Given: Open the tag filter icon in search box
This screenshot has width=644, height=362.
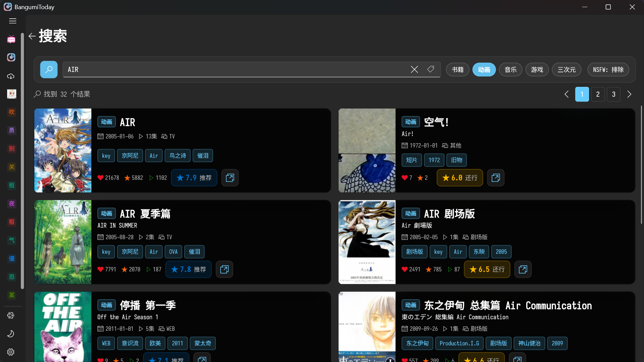Looking at the screenshot, I should (x=431, y=69).
